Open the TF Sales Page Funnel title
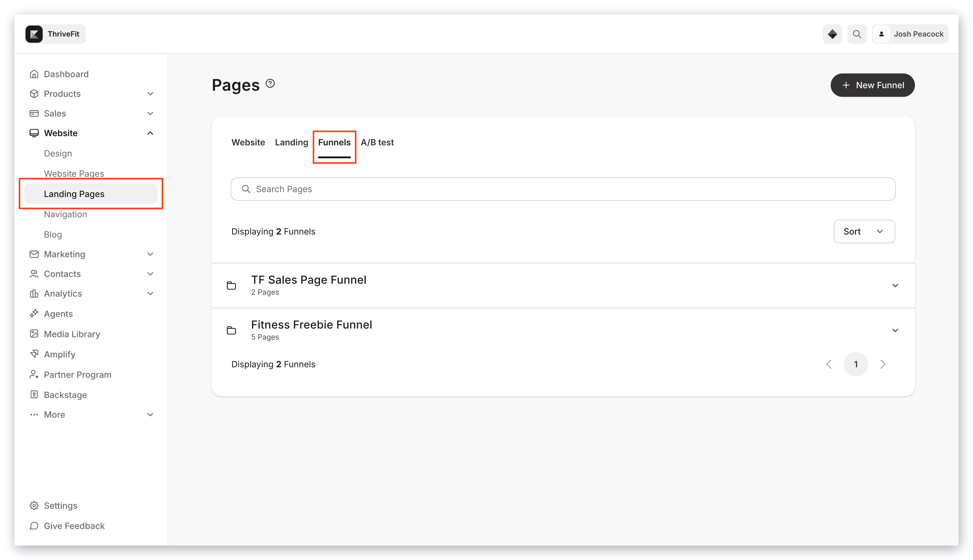Screen dimensions: 973x560 (309, 280)
